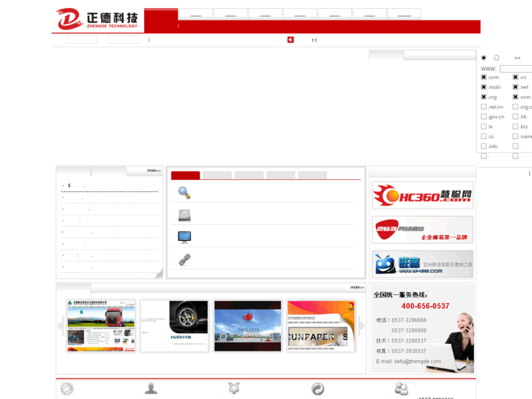
Task: Check the .net.cn domain checkbox
Action: click(x=484, y=107)
